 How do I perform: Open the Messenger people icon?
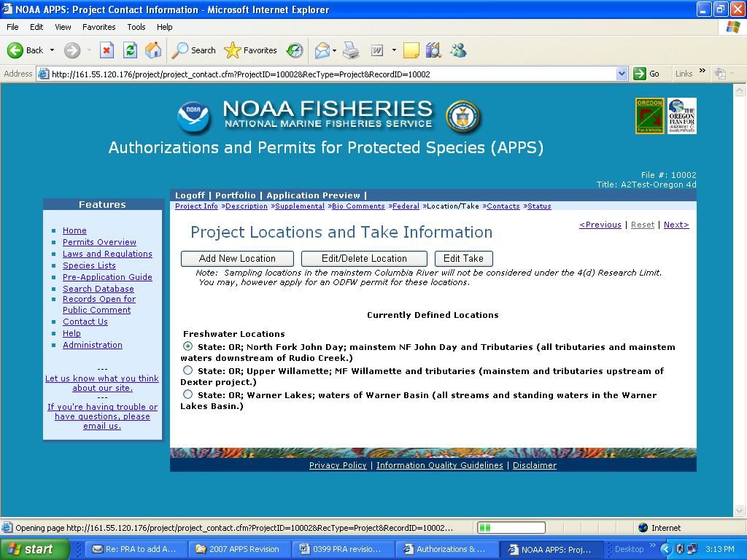[x=458, y=50]
